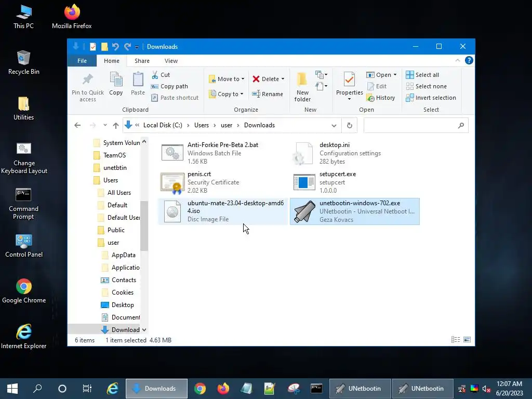The width and height of the screenshot is (532, 399).
Task: Click Properties icon in quick access toolbar
Action: [92, 46]
